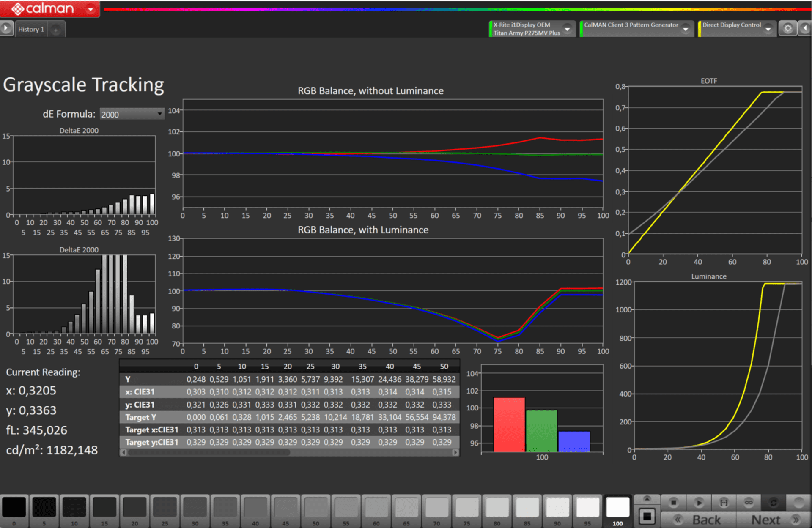Click the continuous read infinity icon
This screenshot has height=528, width=812.
coord(749,503)
